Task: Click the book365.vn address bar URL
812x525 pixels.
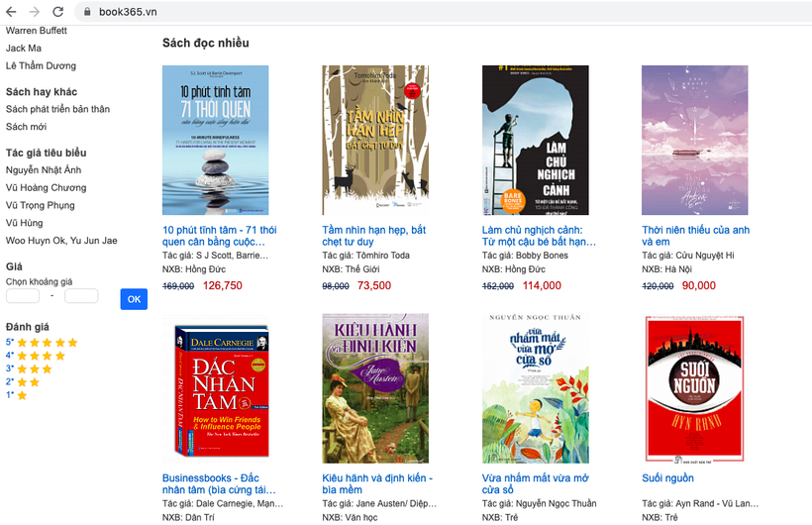Action: (128, 12)
